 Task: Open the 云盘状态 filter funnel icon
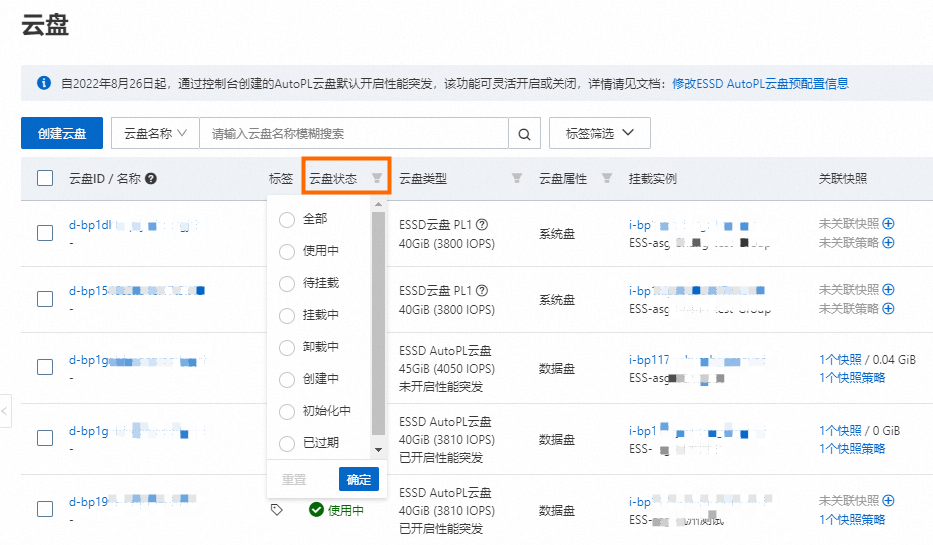point(377,179)
